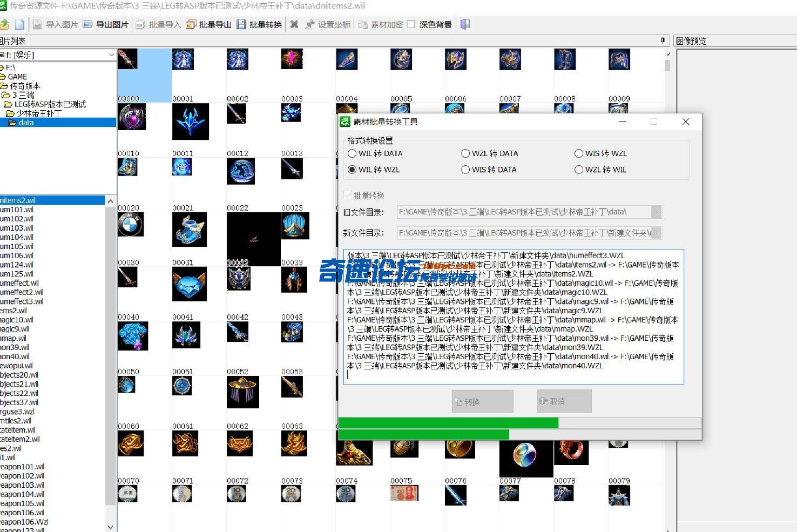Open 批量转换 batch convert tool
The image size is (797, 532).
point(259,24)
